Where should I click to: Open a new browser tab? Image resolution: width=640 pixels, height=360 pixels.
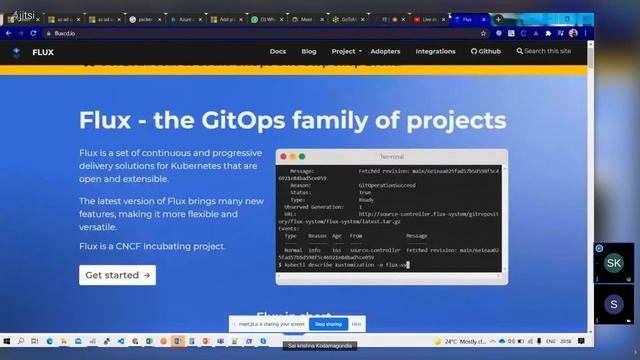coord(498,19)
